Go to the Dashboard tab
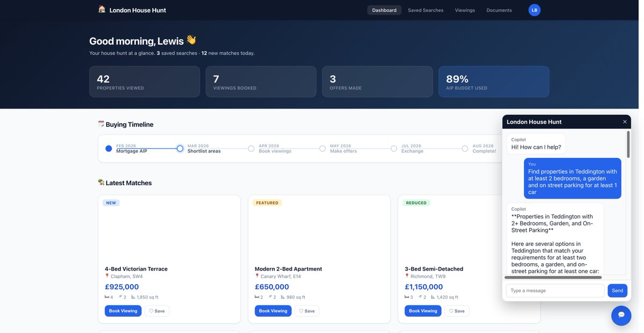The width and height of the screenshot is (644, 333). point(384,10)
